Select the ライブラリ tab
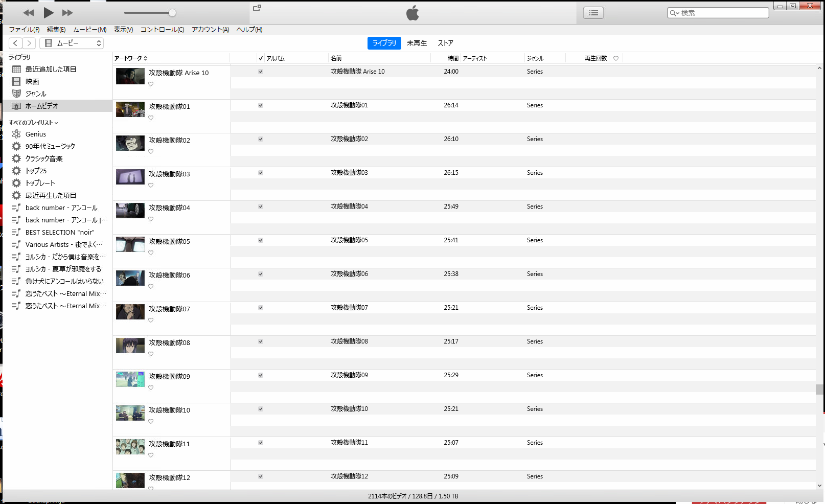The height and width of the screenshot is (504, 825). [384, 43]
